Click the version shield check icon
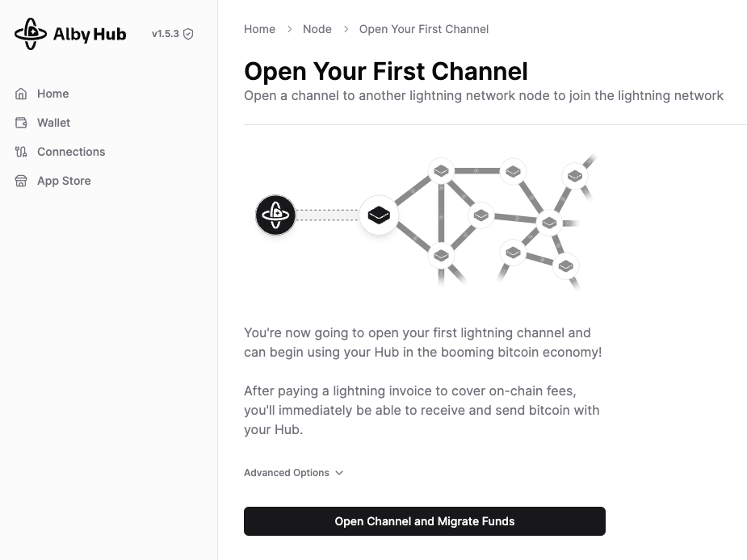This screenshot has height=560, width=747. (x=188, y=34)
